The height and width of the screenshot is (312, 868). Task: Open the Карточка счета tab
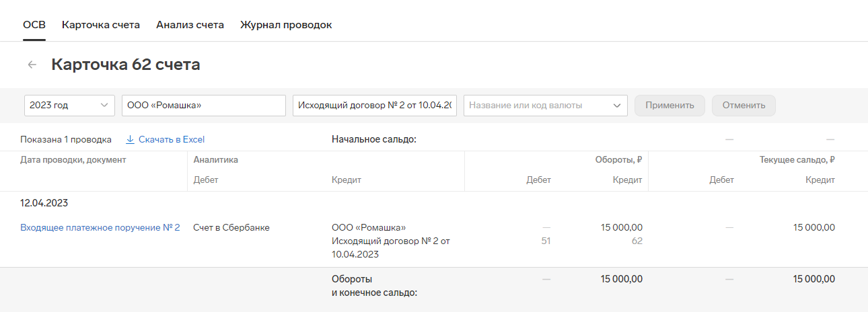[101, 25]
